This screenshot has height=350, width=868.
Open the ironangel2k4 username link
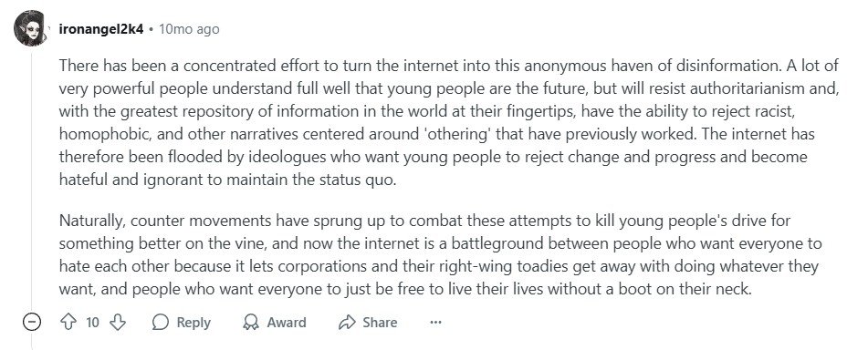coord(101,29)
